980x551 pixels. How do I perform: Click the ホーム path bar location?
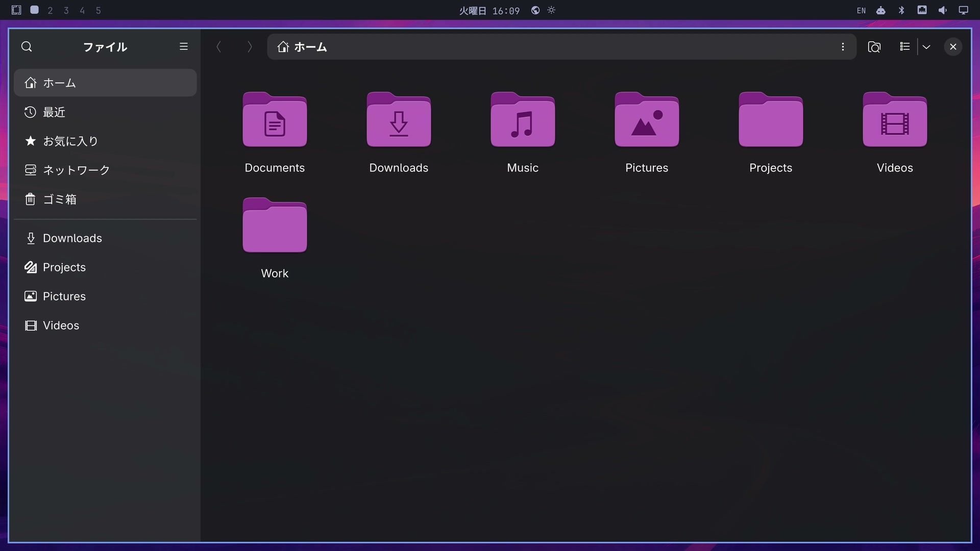(x=302, y=47)
